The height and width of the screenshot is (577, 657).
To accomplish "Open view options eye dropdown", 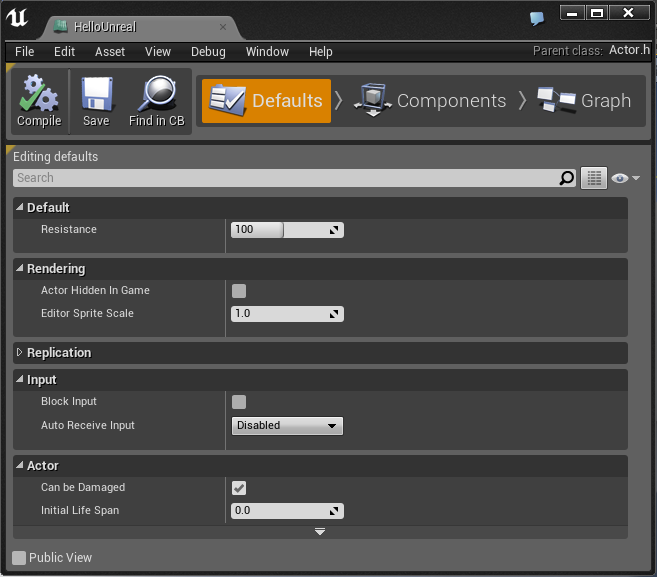I will (x=625, y=179).
